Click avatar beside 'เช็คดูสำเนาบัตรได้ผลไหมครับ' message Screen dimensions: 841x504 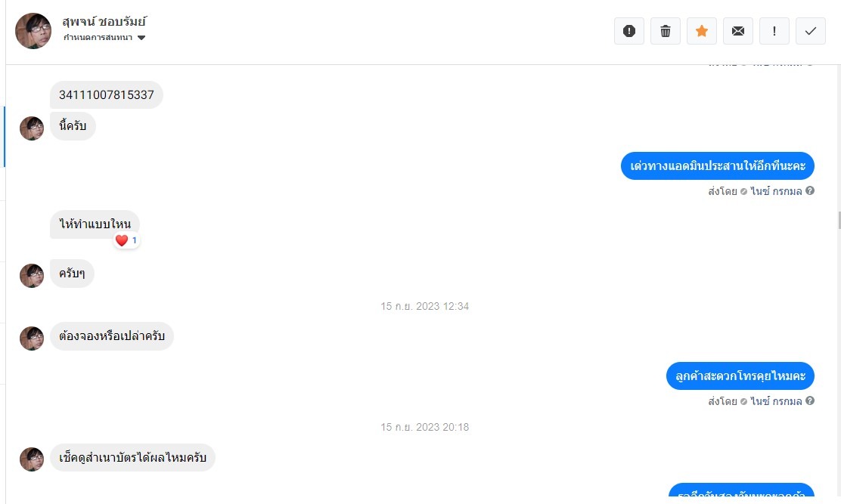[32, 459]
